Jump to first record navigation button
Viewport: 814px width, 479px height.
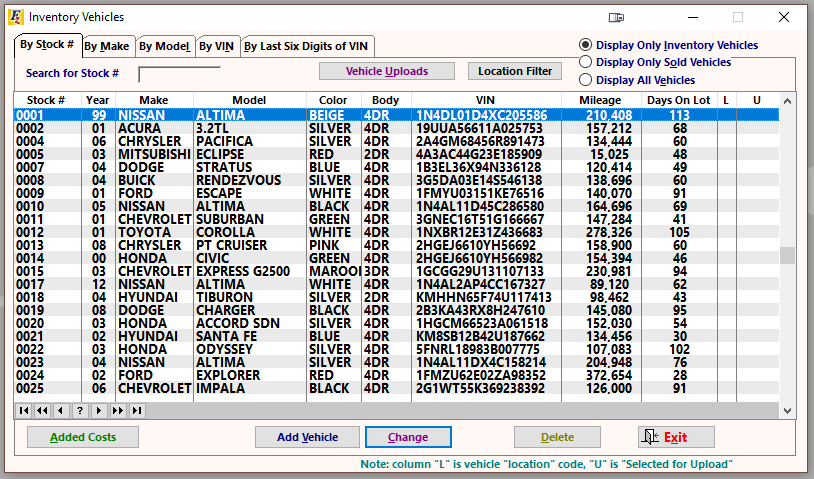click(x=24, y=410)
